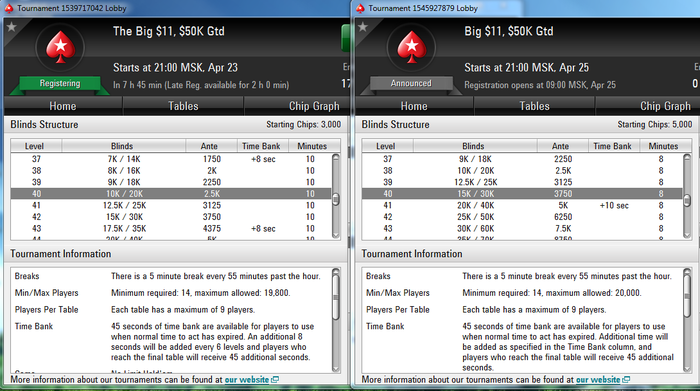This screenshot has width=700, height=391.
Task: Click Time Bank column header in left blinds table
Action: tap(262, 146)
